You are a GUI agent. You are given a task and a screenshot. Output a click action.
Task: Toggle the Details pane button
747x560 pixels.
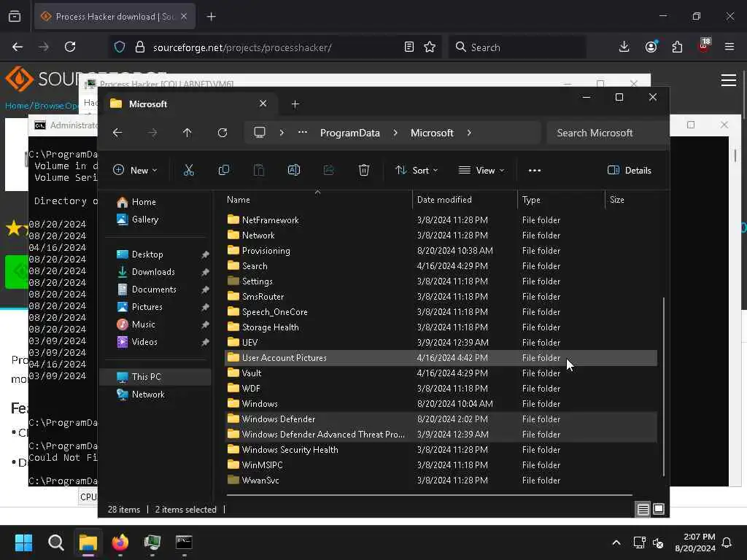630,170
